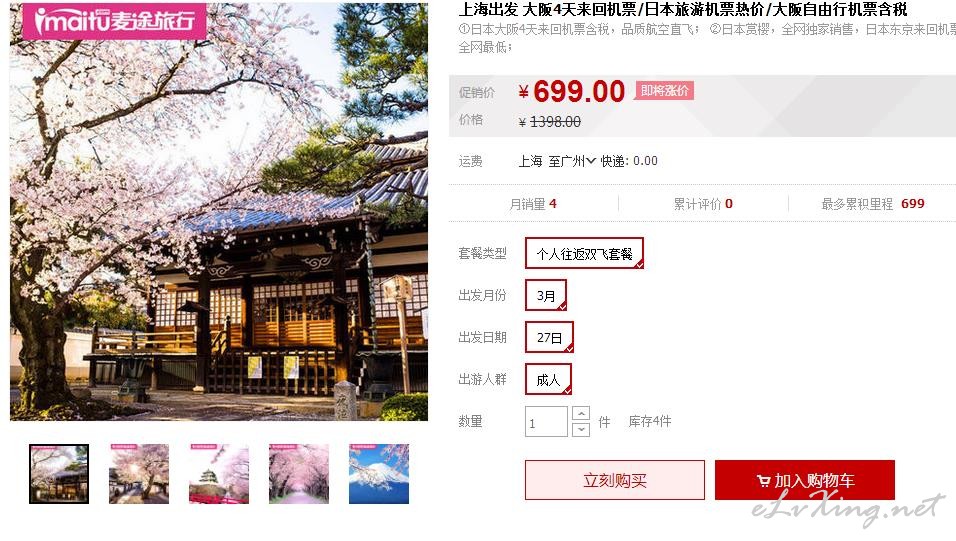Open the 累计评价 0 reviews tab
Screen dimensions: 956x541
[703, 204]
